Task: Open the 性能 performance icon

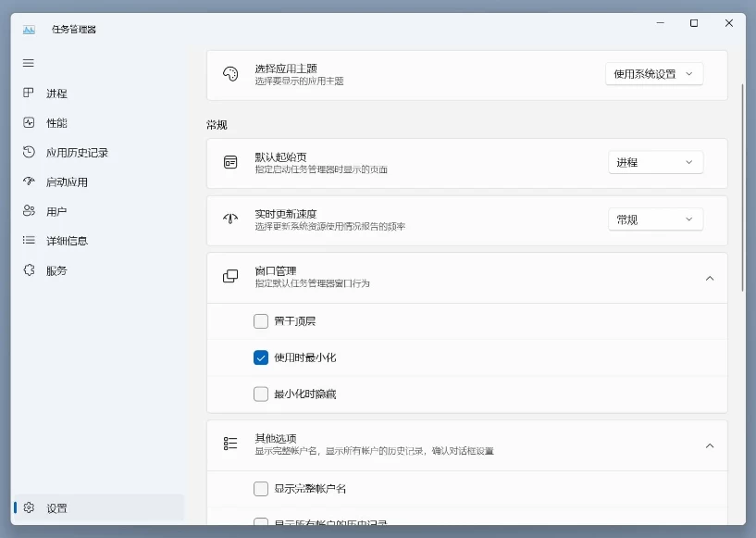Action: pyautogui.click(x=29, y=123)
